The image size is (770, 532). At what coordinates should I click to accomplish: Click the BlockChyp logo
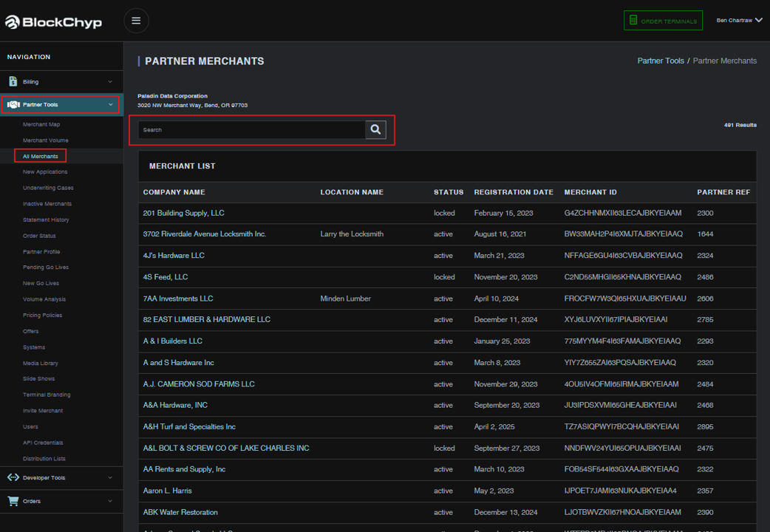[x=53, y=22]
